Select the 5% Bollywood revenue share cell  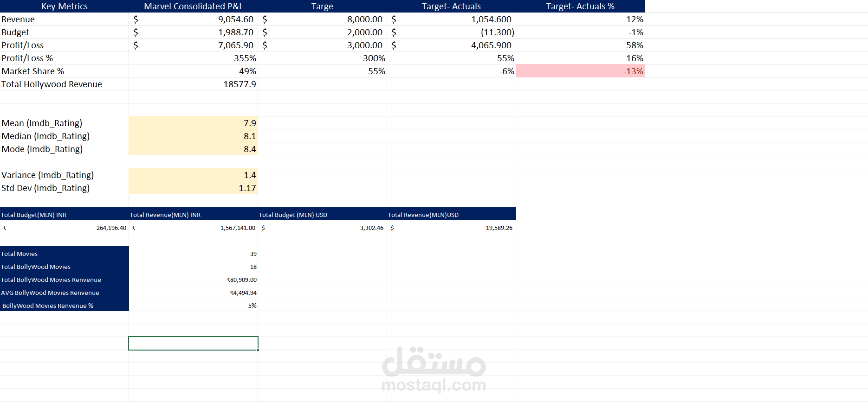tap(194, 305)
